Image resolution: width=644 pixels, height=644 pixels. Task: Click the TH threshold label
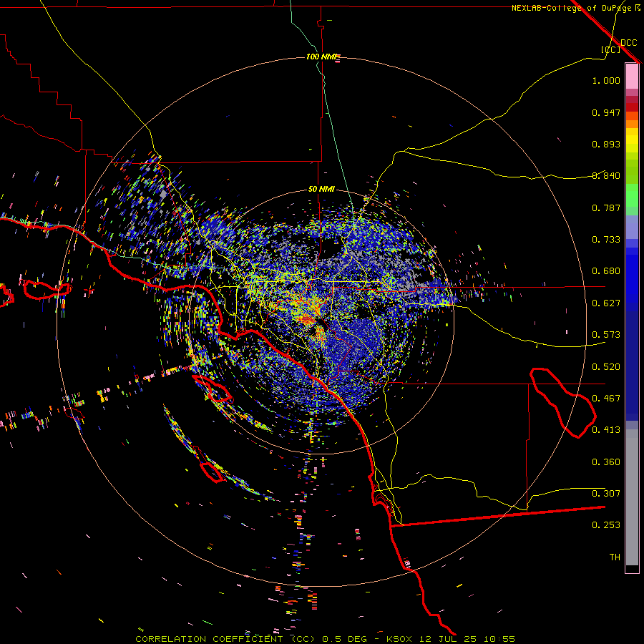(615, 557)
